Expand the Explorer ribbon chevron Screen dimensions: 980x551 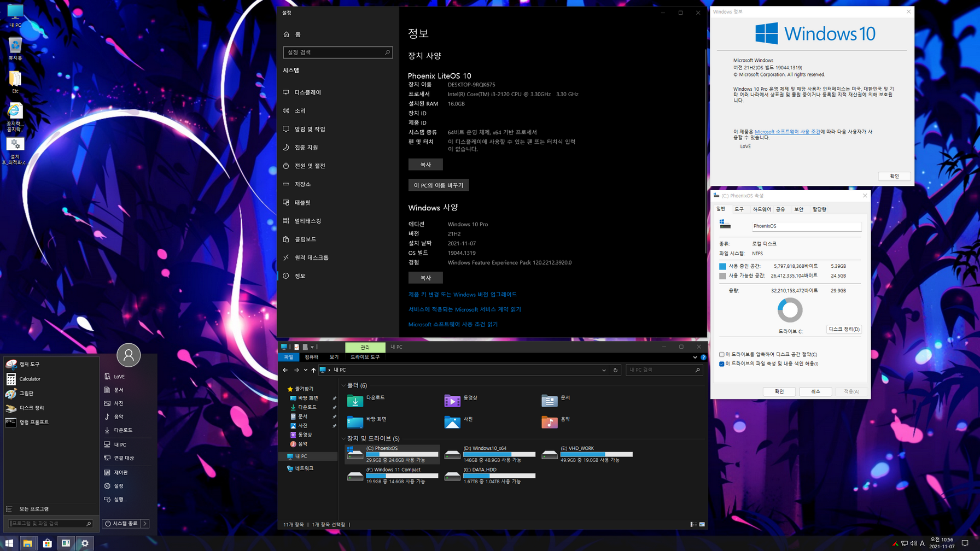click(695, 357)
